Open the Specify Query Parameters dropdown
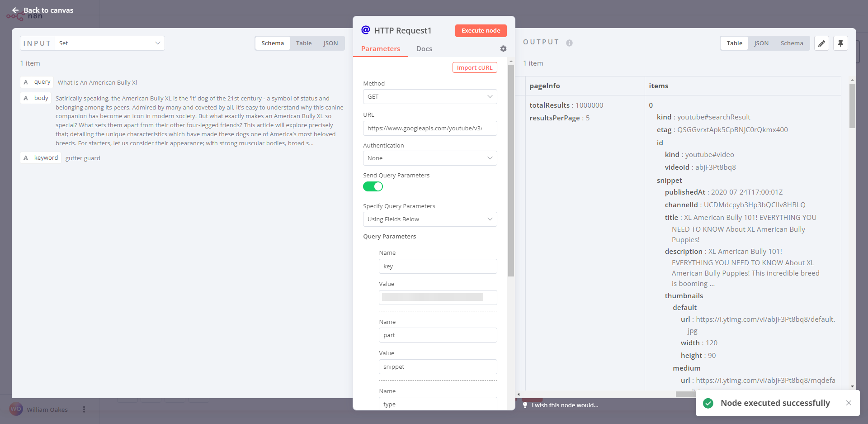This screenshot has height=424, width=868. (429, 219)
